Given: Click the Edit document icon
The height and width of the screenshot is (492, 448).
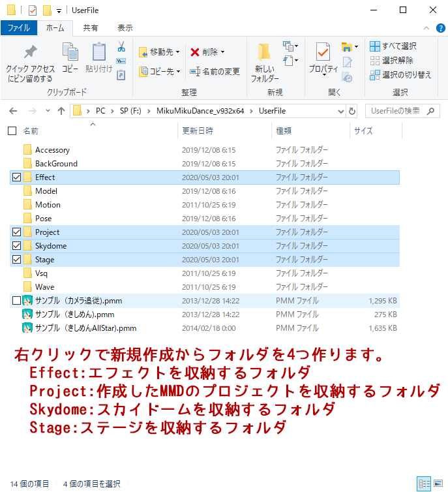Looking at the screenshot, I should point(347,62).
